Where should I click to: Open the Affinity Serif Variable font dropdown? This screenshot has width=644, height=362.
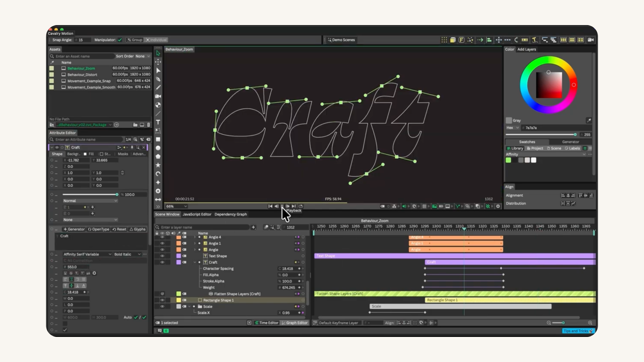click(88, 254)
